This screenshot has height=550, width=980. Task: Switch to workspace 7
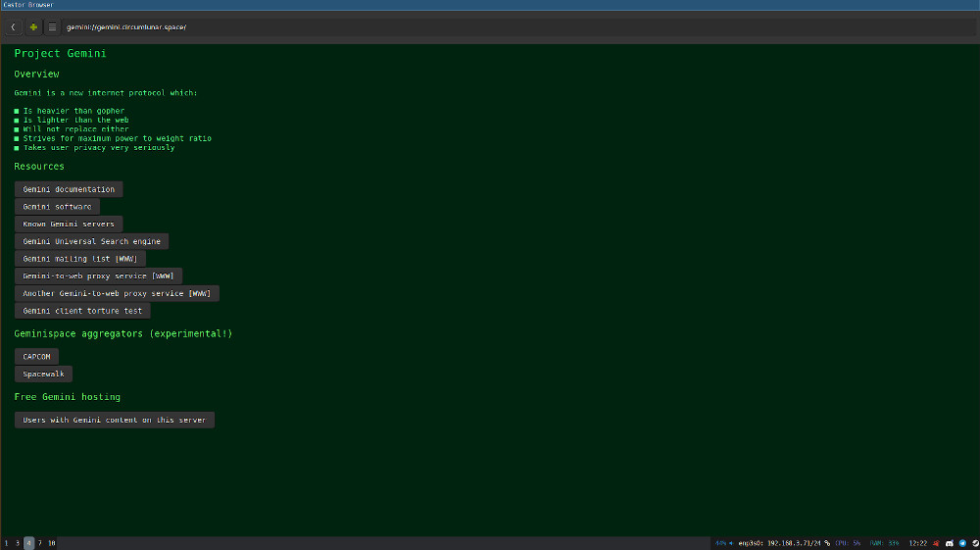[x=40, y=543]
